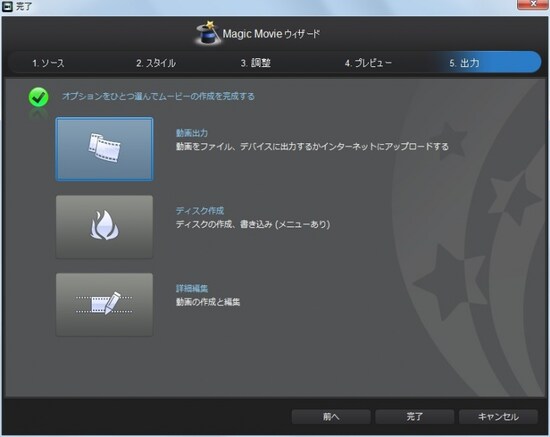The image size is (550, 437).
Task: Open step 3. 調整 tab
Action: pos(256,63)
